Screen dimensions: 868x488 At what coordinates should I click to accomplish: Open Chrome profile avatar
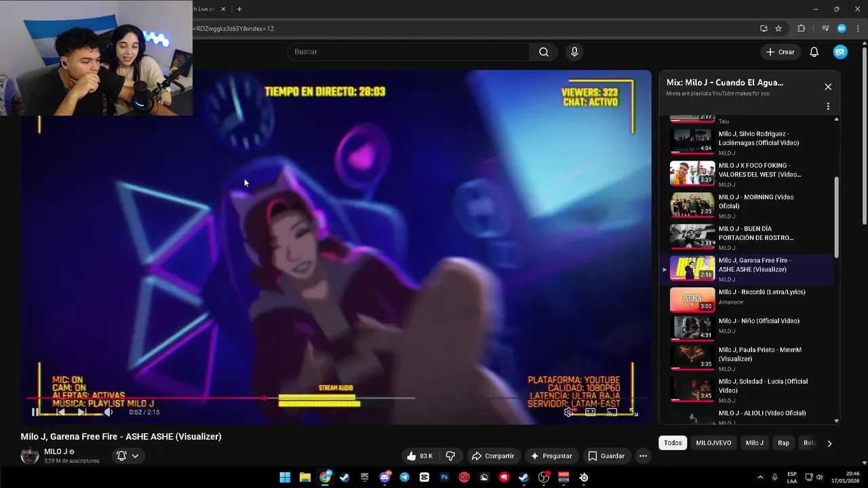pyautogui.click(x=842, y=28)
